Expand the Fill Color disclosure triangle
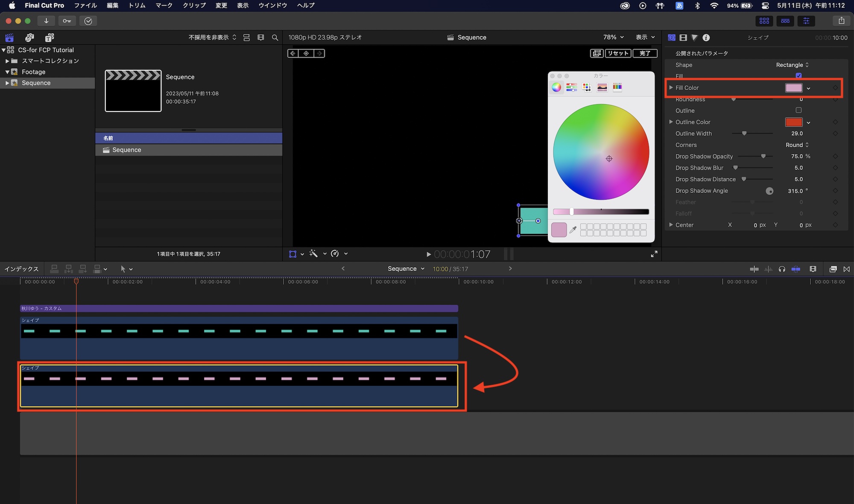 click(x=671, y=87)
